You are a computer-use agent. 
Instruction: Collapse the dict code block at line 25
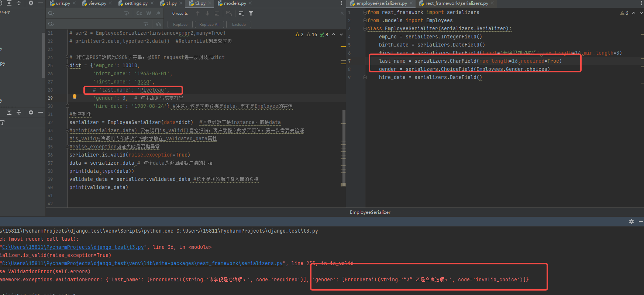click(67, 66)
